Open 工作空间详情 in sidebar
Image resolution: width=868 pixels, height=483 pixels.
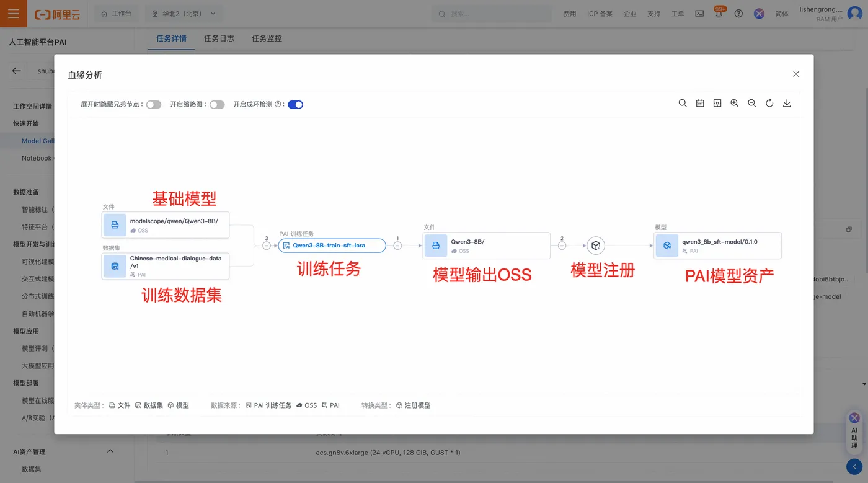(x=33, y=106)
